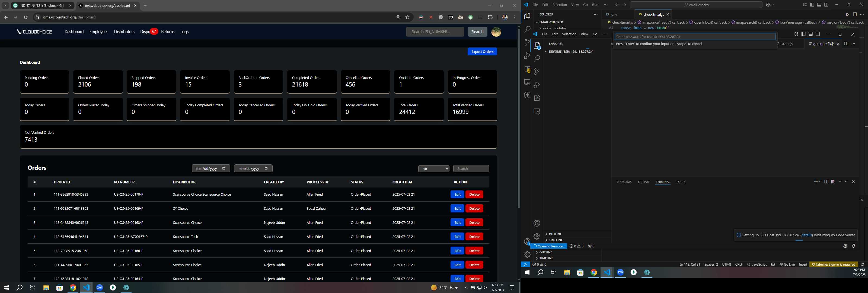Toggle primary sidebar in front VS Code window
868x293 pixels.
coord(803,34)
